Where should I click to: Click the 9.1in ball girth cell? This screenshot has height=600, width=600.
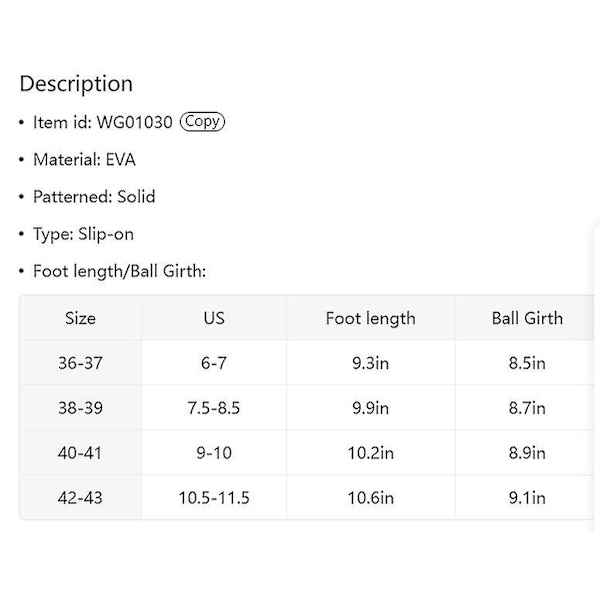coord(527,497)
